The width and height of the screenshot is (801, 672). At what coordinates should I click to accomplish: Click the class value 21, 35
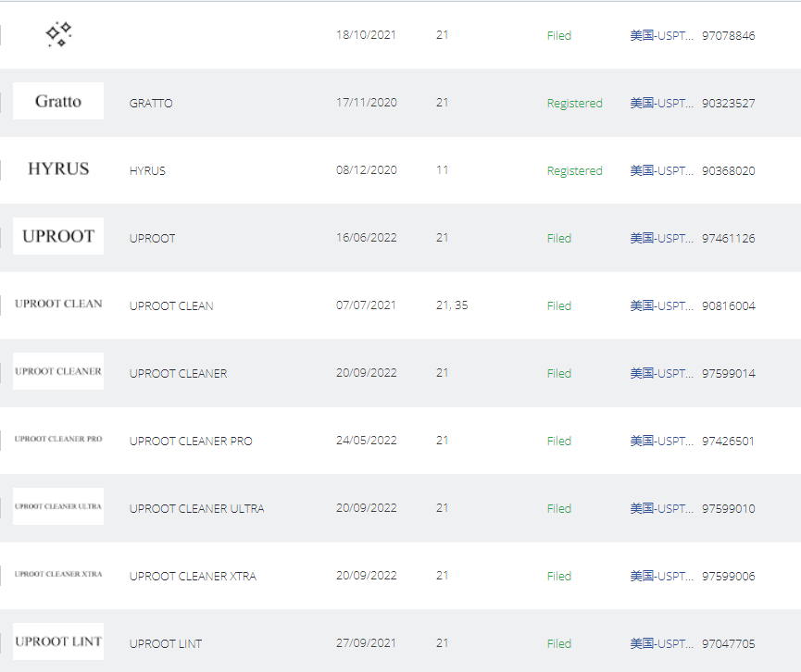coord(452,305)
